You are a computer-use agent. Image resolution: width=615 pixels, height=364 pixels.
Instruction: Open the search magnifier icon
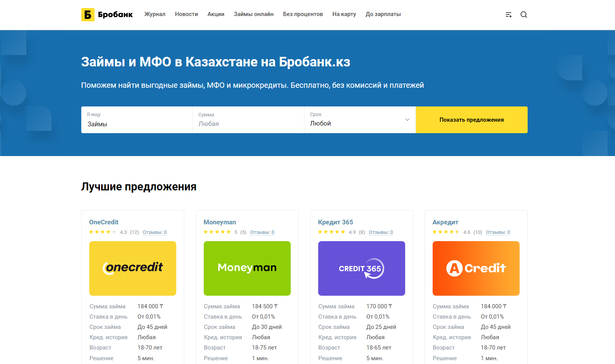tap(524, 14)
